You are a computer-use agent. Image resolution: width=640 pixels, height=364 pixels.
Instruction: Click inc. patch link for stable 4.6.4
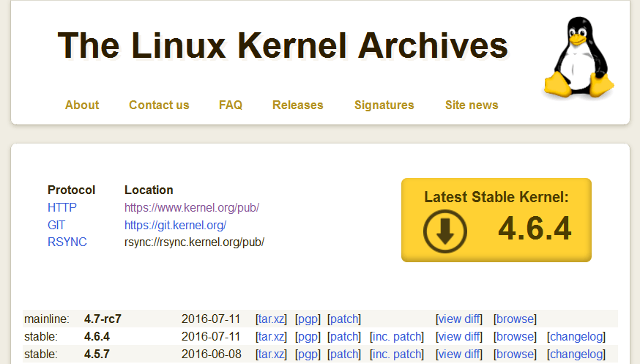click(397, 336)
